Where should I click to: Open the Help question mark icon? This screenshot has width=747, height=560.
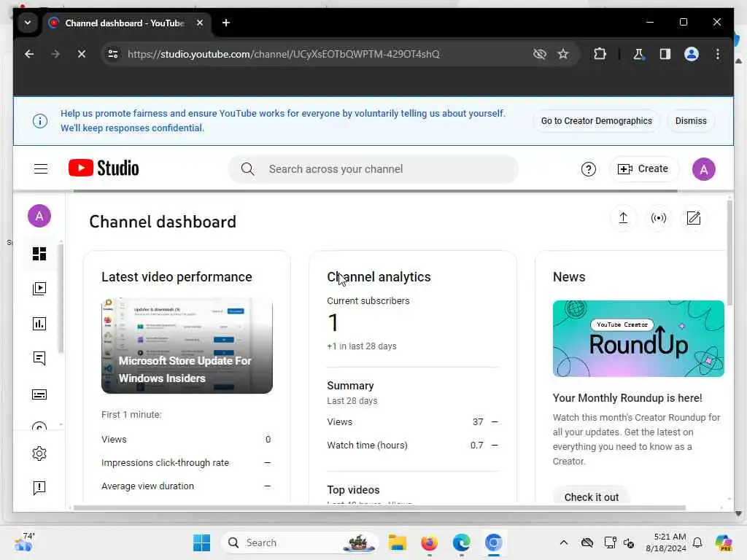(589, 169)
